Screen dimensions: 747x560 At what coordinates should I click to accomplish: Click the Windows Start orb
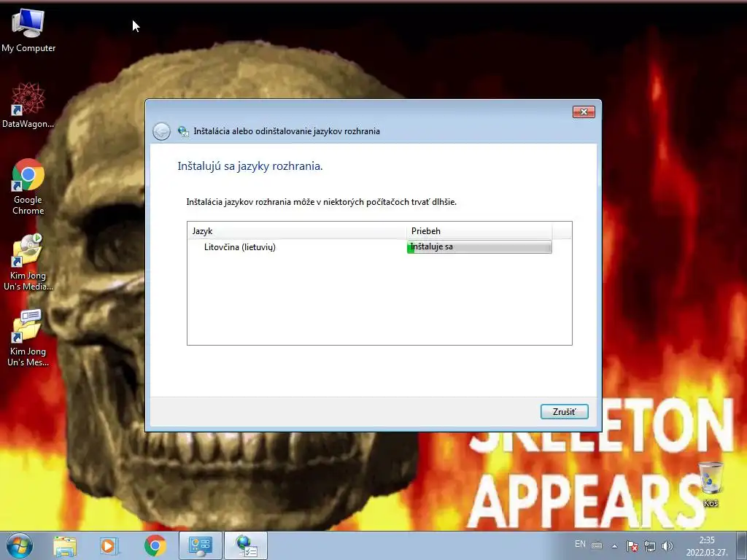[x=20, y=545]
